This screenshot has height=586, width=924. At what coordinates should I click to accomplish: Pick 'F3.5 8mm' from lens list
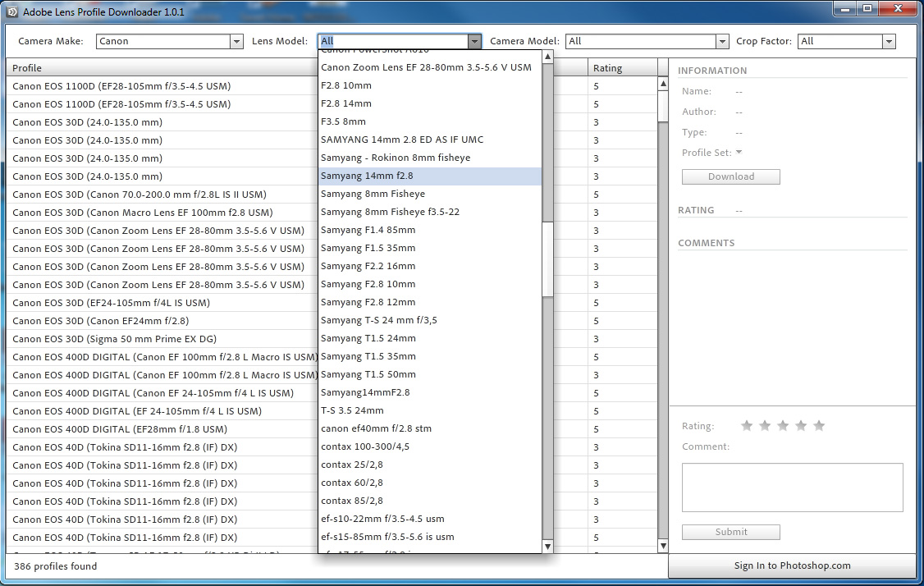coord(430,121)
